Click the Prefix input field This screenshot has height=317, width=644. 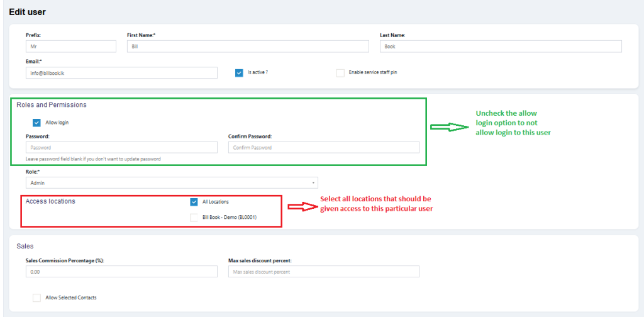[x=71, y=47]
